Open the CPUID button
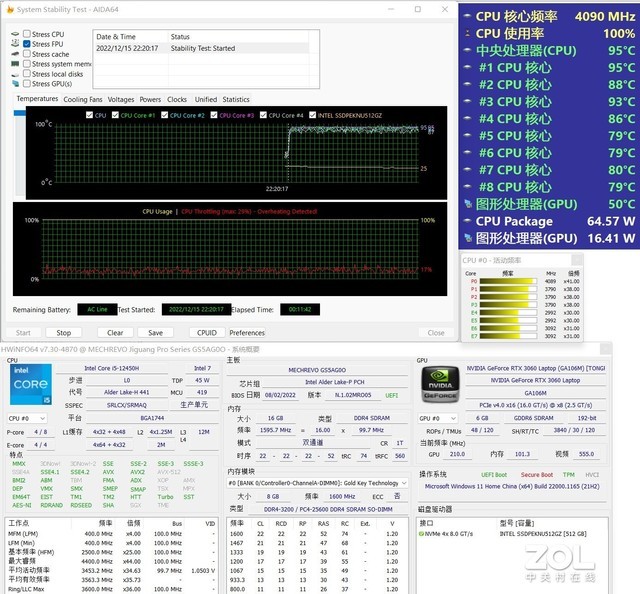The height and width of the screenshot is (594, 640). 207,333
